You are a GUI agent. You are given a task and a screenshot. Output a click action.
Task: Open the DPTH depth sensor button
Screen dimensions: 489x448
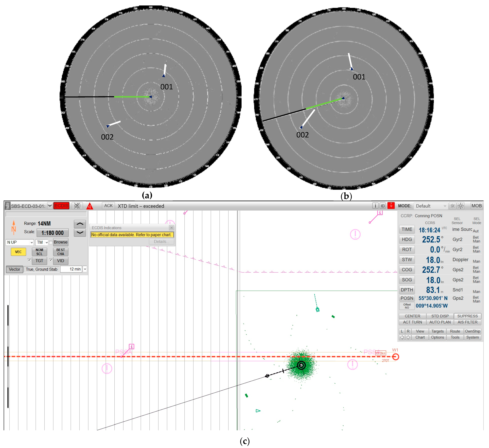[x=407, y=290]
